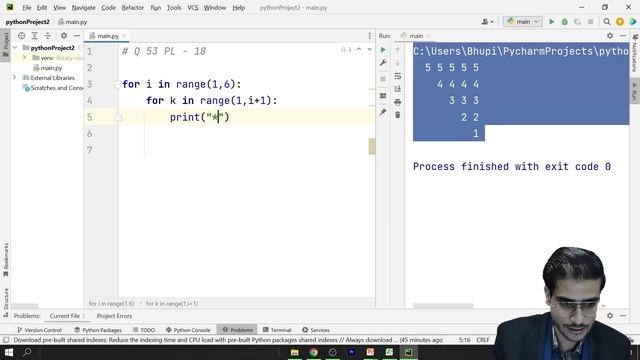640x360 pixels.
Task: Open Version Control tool window
Action: [39, 330]
